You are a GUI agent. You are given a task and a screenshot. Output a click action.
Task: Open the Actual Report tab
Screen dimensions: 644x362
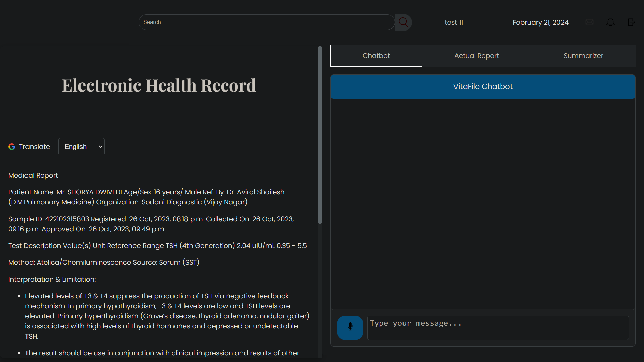pyautogui.click(x=476, y=56)
